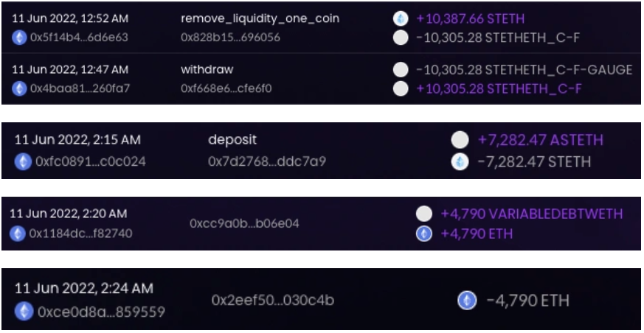The image size is (644, 333).
Task: Click the ETH token icon next to -4,790 ETH
Action: click(x=467, y=301)
